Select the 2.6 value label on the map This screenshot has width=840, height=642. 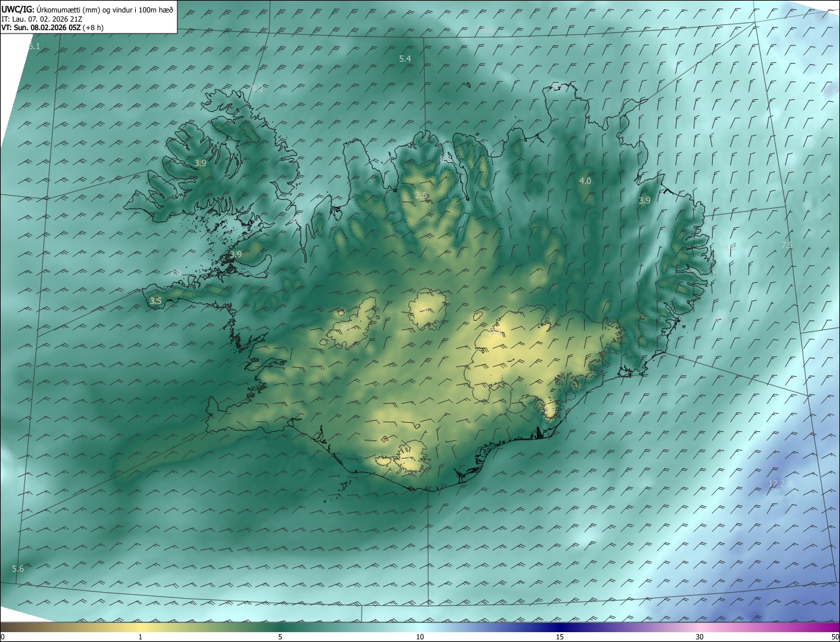421,195
